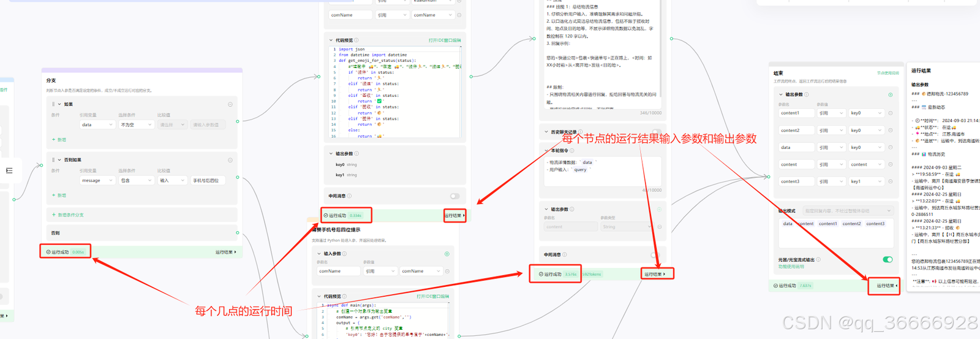Delete the content3 output parameter row

click(x=890, y=181)
